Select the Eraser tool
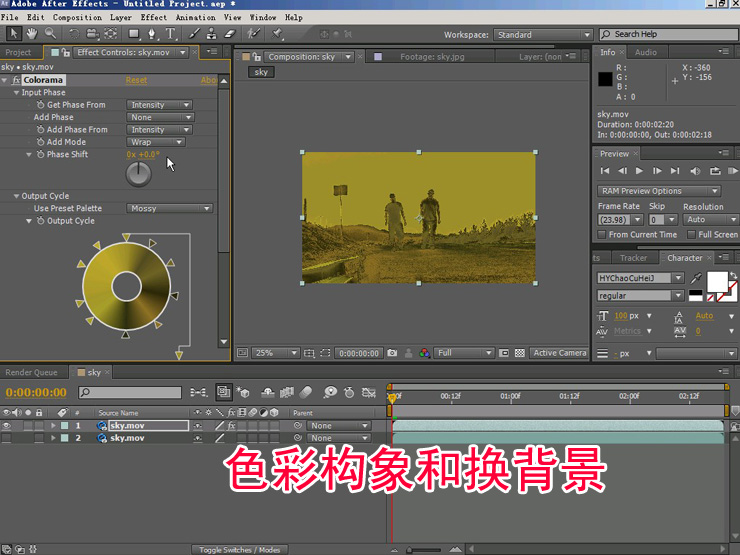This screenshot has height=555, width=740. 228,33
